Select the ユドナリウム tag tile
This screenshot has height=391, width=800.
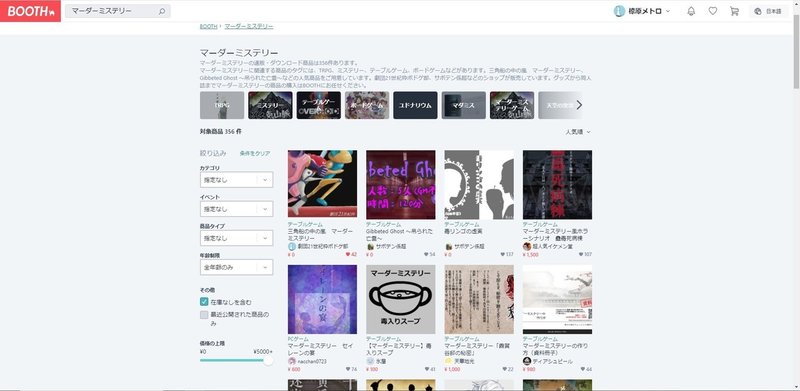coord(415,105)
